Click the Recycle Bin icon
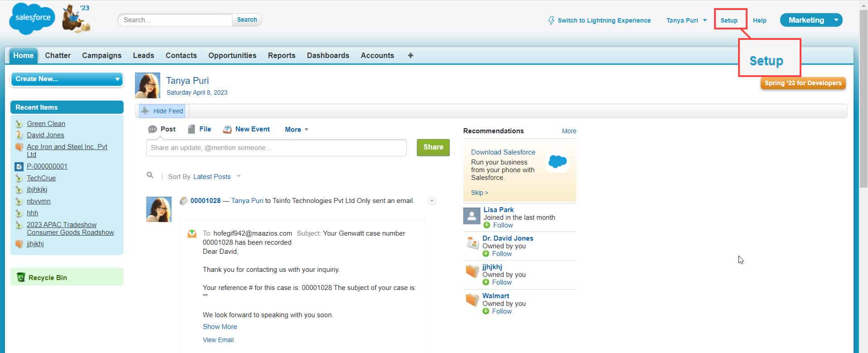This screenshot has width=868, height=353. [20, 277]
